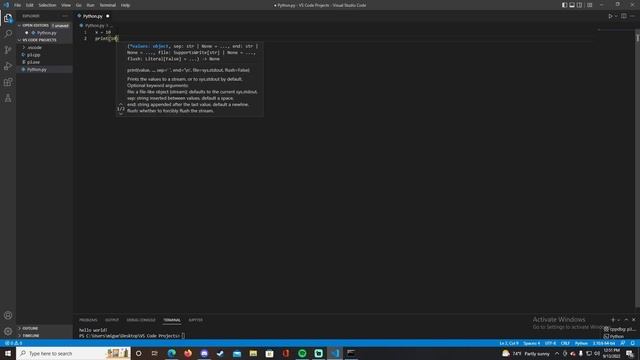Toggle the secondary side bar layout icon
The width and height of the screenshot is (640, 360).
[579, 5]
